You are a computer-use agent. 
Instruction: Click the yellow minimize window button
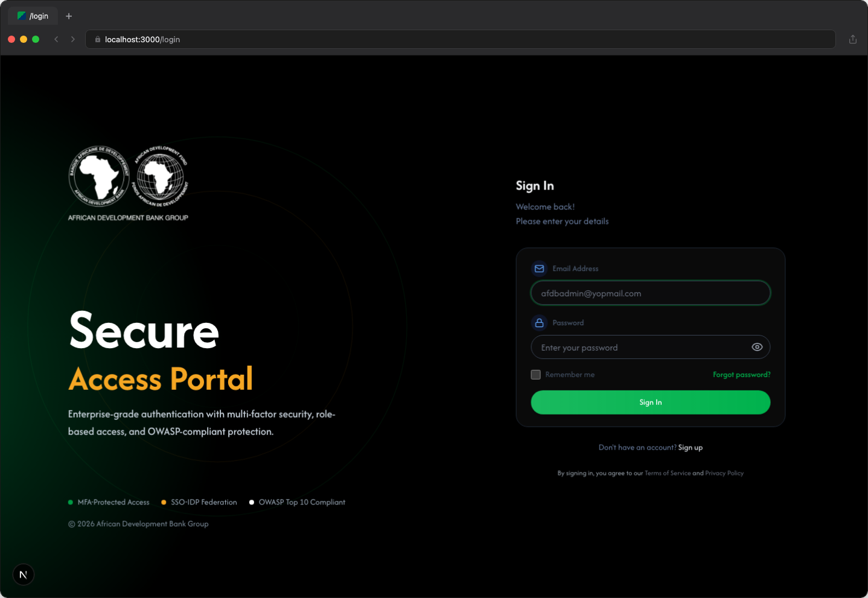(x=24, y=39)
